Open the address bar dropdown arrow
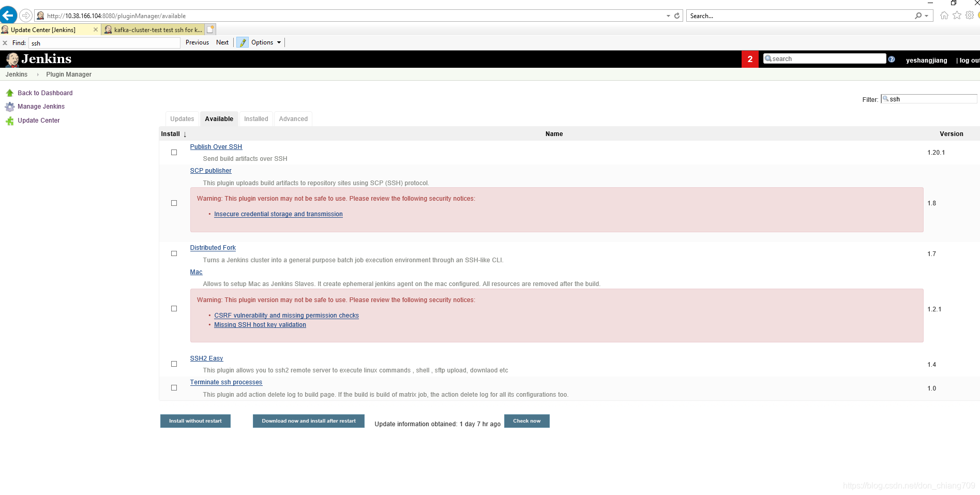 coord(668,16)
